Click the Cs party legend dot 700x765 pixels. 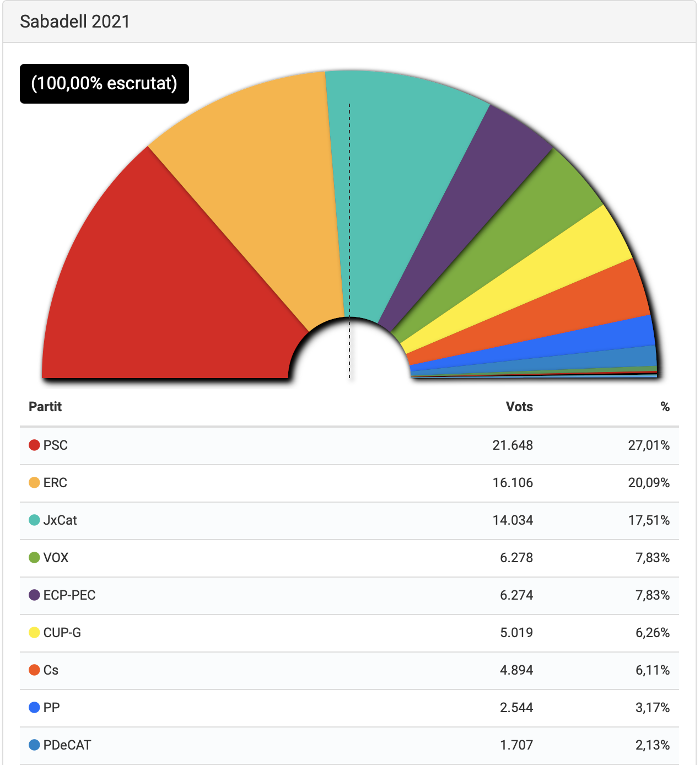click(x=34, y=670)
